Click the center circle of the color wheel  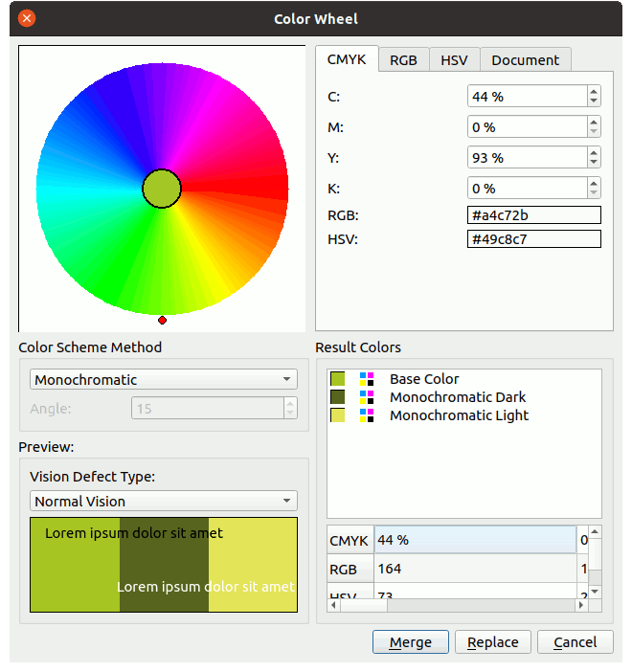point(162,189)
